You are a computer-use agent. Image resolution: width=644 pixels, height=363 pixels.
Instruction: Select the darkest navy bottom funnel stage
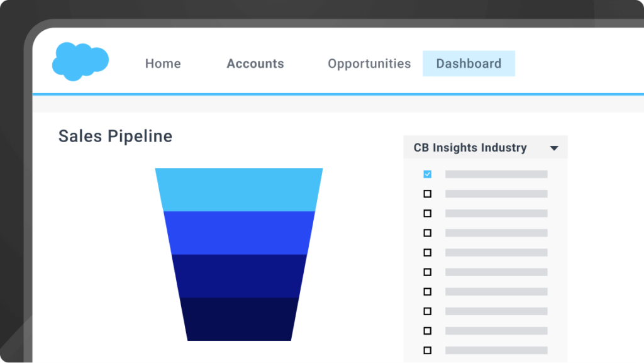239,319
